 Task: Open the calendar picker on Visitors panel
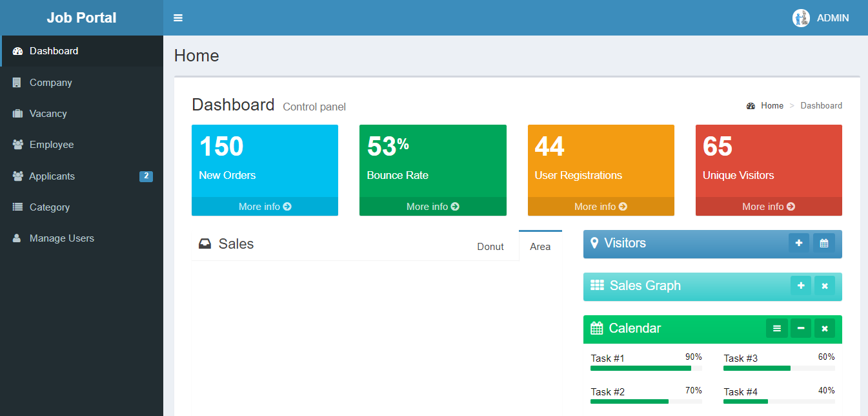click(824, 244)
